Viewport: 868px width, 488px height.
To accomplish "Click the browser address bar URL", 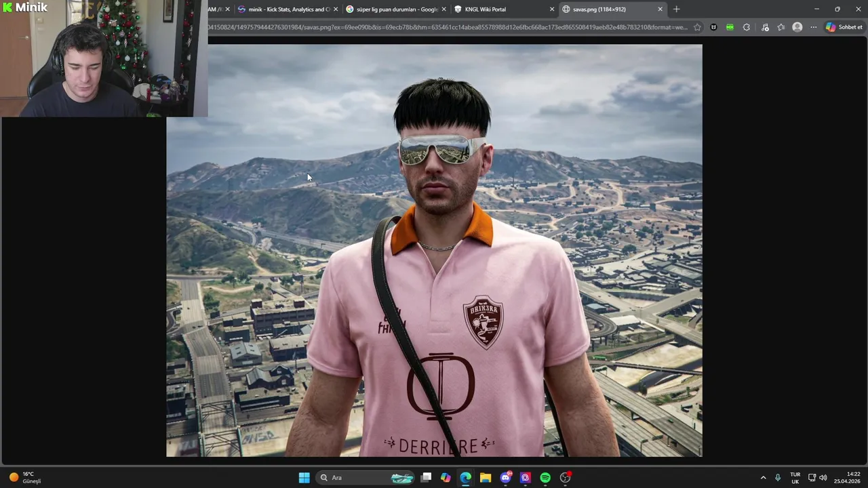I will click(448, 27).
